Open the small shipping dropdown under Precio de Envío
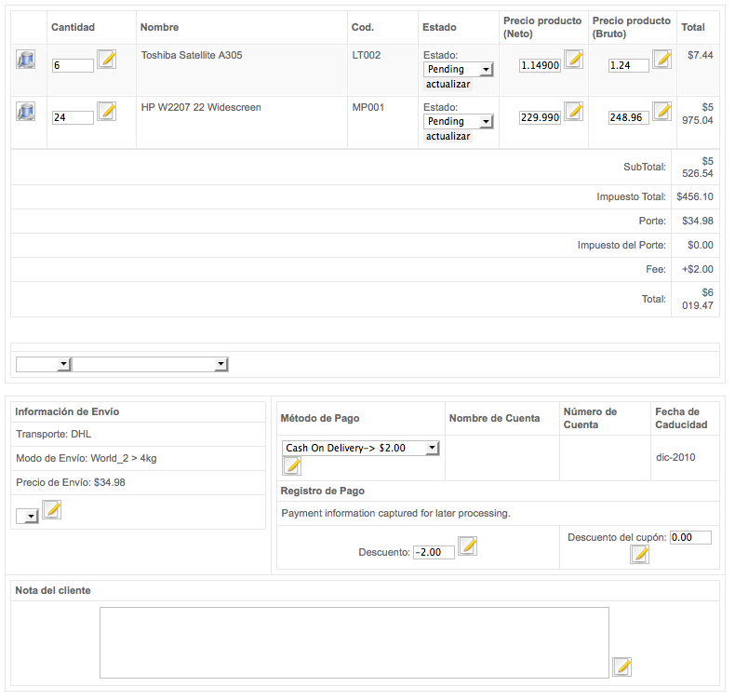 point(27,517)
